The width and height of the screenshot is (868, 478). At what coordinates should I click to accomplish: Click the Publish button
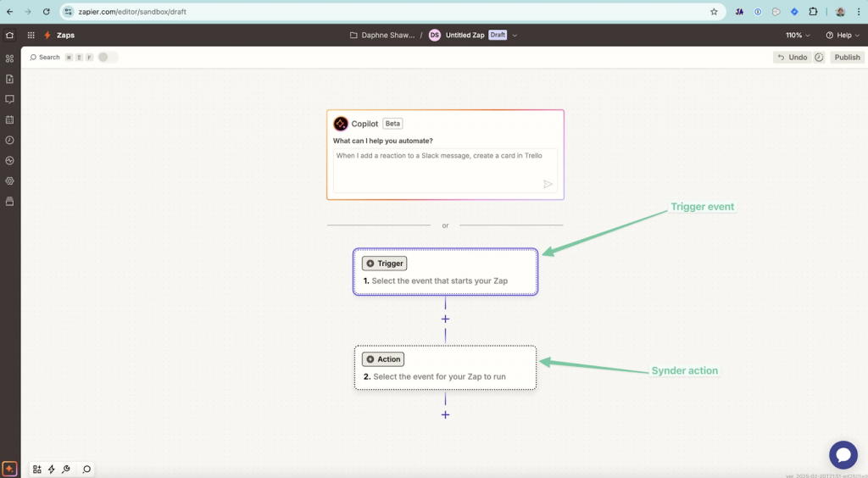(847, 57)
